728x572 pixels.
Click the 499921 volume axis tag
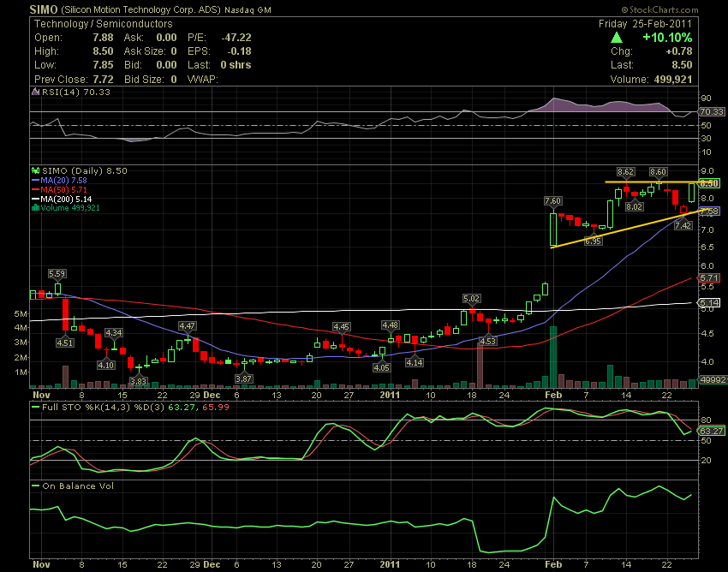(x=713, y=380)
